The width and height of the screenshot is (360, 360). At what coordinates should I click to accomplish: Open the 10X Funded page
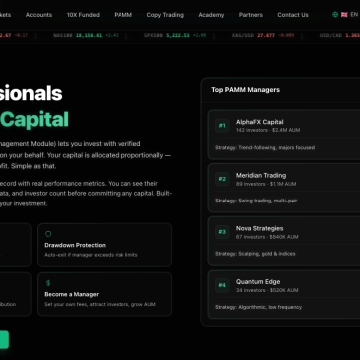[83, 15]
